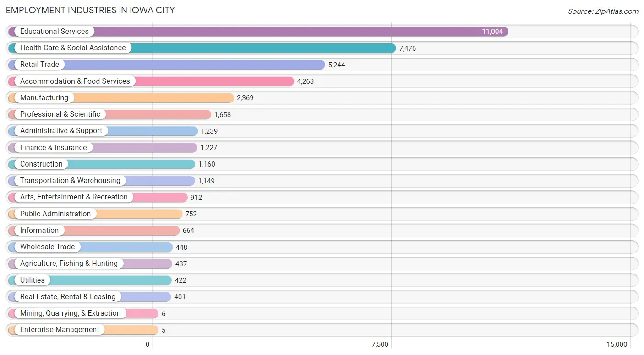Select the 1,160 Construction value
This screenshot has height=355, width=644.
[207, 164]
